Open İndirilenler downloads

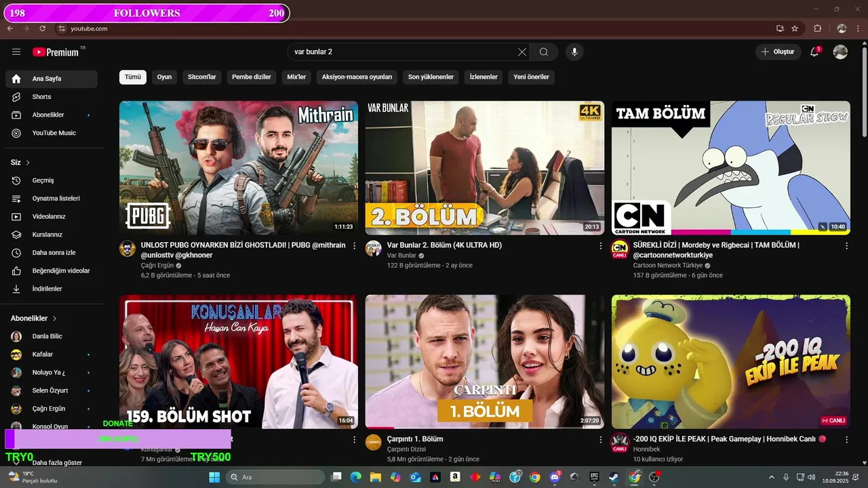[52, 289]
